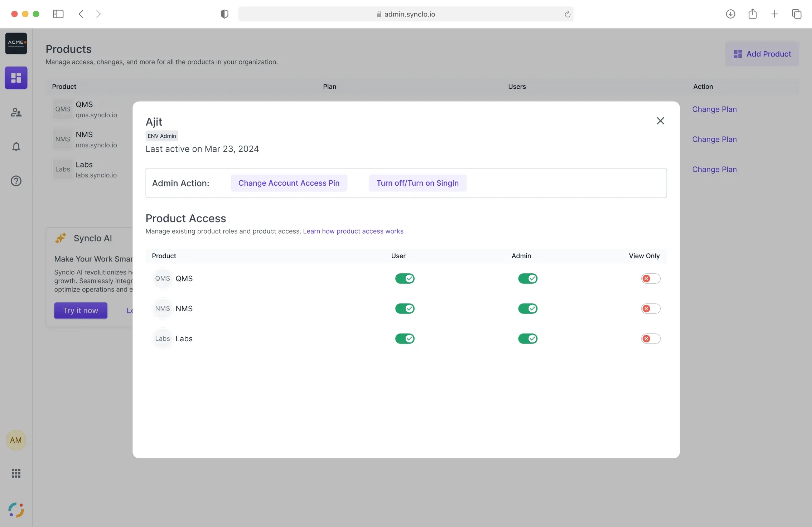The width and height of the screenshot is (812, 527).
Task: Open the Users icon in sidebar
Action: tap(16, 112)
